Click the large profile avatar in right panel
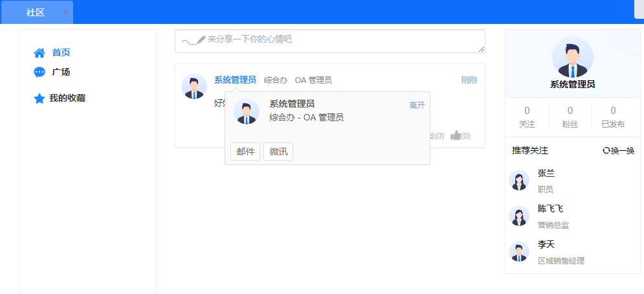 pos(572,57)
